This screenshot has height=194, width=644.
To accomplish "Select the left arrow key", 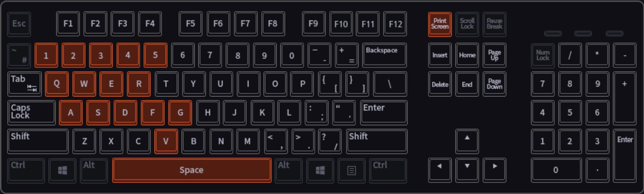I will pyautogui.click(x=440, y=170).
